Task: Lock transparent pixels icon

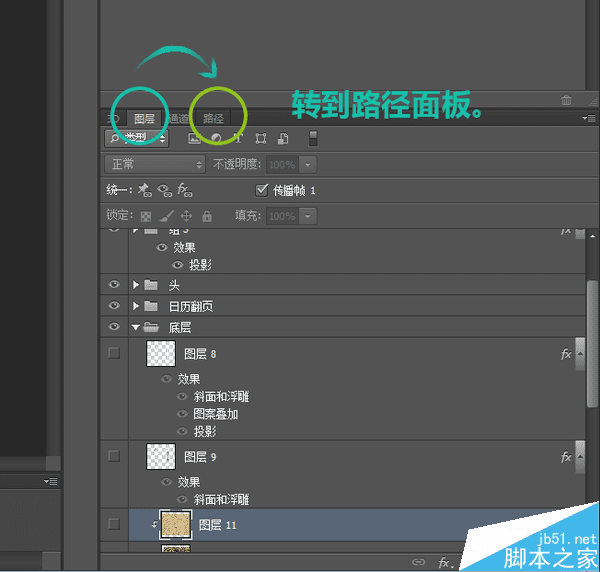Action: 146,217
